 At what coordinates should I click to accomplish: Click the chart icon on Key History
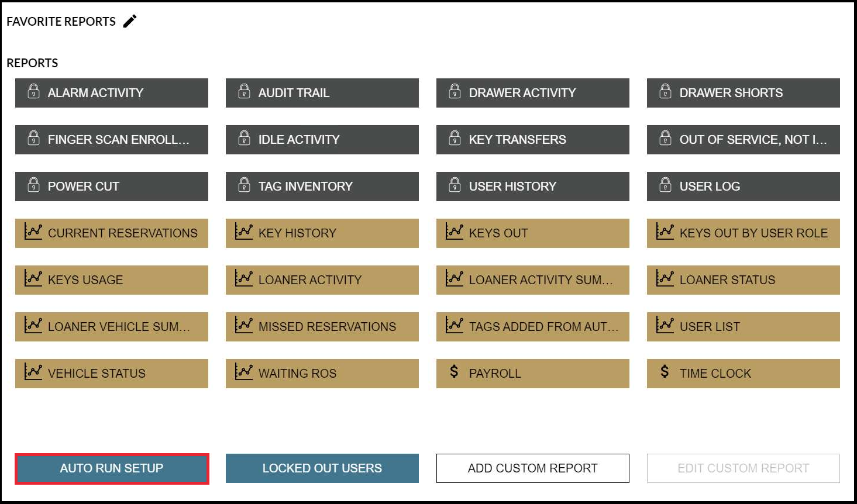[244, 231]
